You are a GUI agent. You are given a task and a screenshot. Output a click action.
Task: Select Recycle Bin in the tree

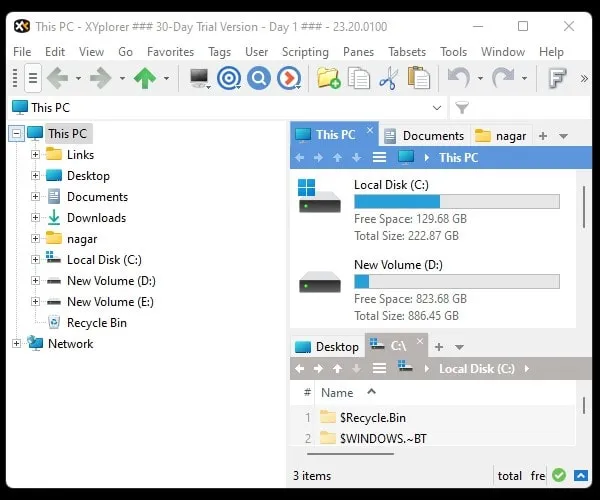pos(96,323)
